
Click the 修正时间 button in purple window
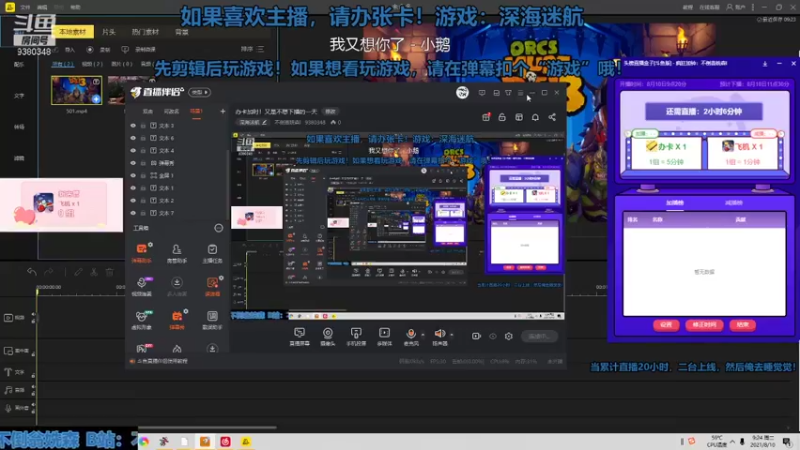click(704, 324)
